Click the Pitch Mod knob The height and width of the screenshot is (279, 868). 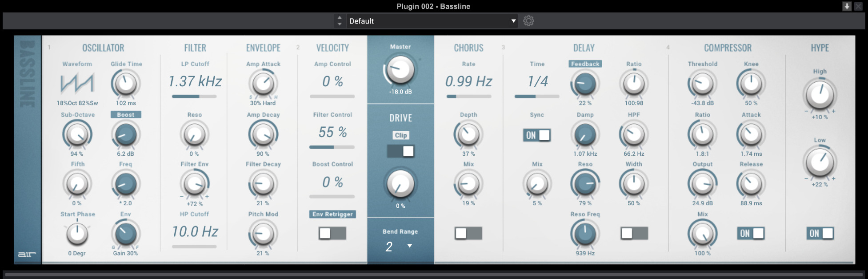point(263,234)
